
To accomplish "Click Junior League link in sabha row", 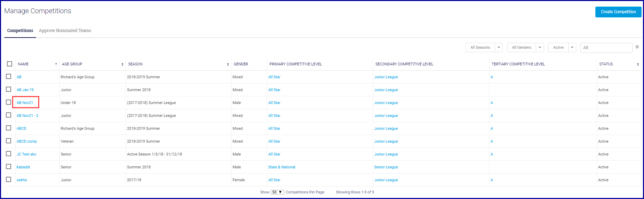I will coord(386,180).
